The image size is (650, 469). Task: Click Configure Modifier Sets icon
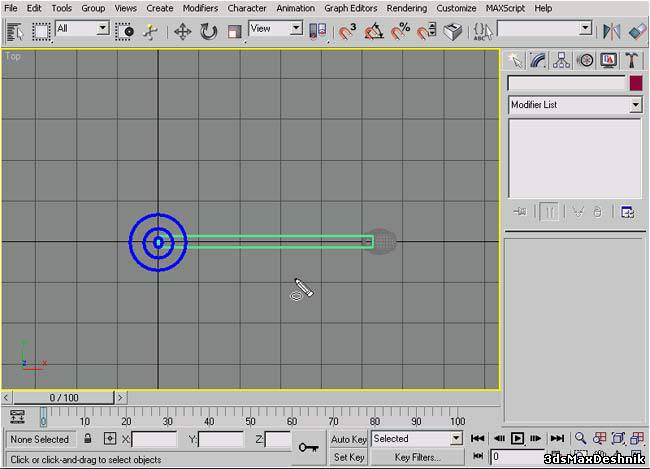(627, 212)
